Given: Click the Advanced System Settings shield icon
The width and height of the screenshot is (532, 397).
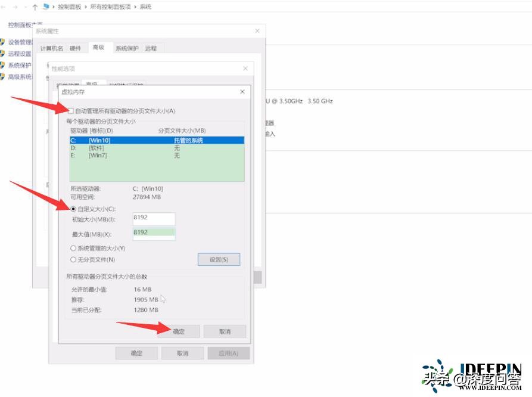Looking at the screenshot, I should [4, 76].
